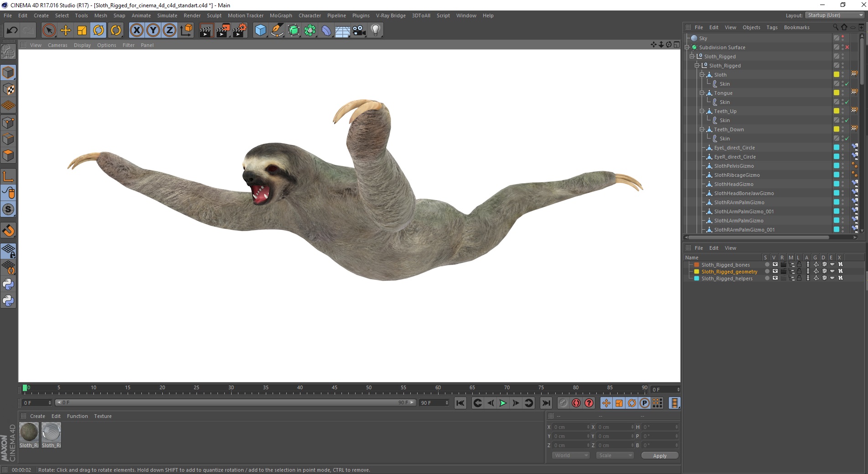Collapse the Teeth_Down object expander
Viewport: 868px width, 474px height.
[x=702, y=129]
